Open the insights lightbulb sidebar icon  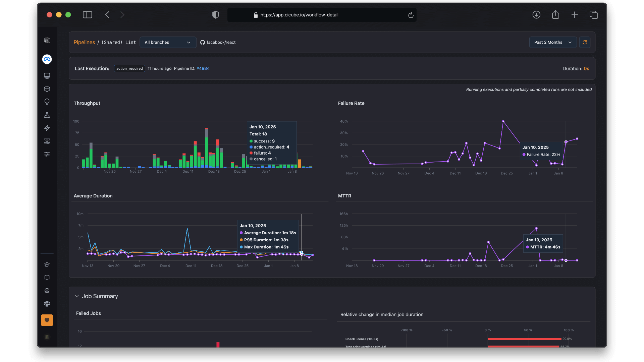click(x=47, y=102)
